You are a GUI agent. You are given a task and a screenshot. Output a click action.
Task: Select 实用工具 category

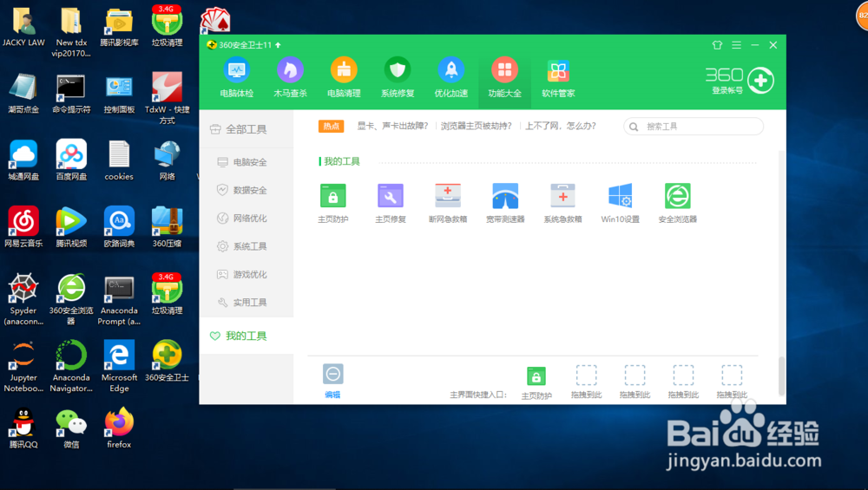click(x=247, y=303)
